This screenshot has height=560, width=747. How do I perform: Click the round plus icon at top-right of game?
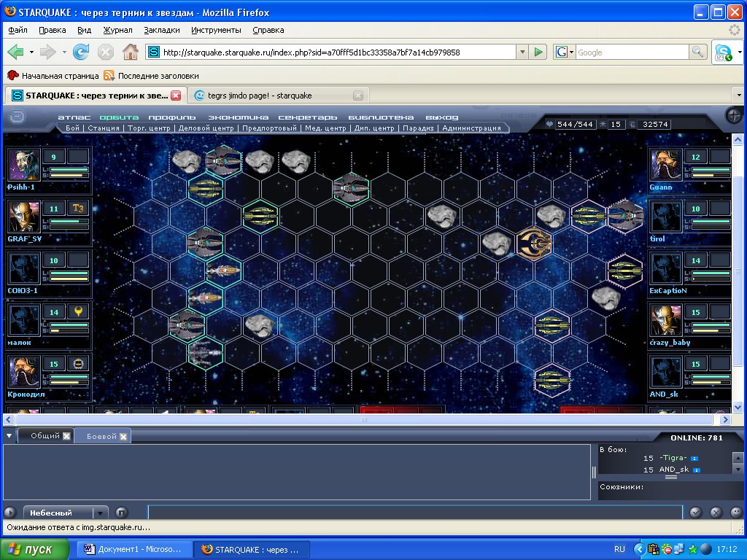pos(735,116)
